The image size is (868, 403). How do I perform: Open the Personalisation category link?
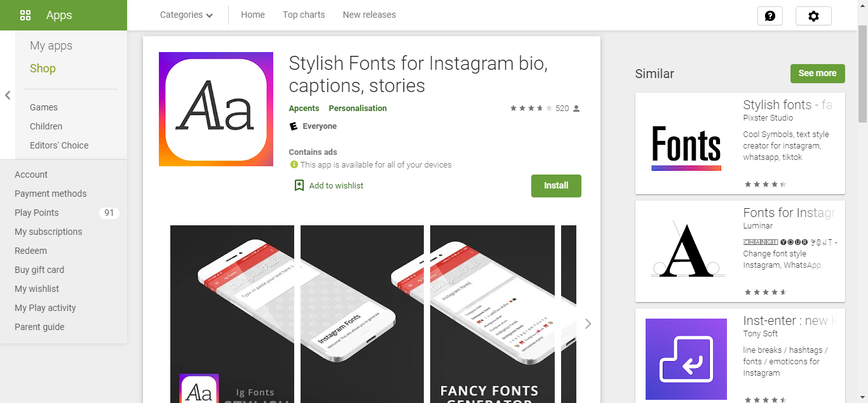(x=358, y=108)
